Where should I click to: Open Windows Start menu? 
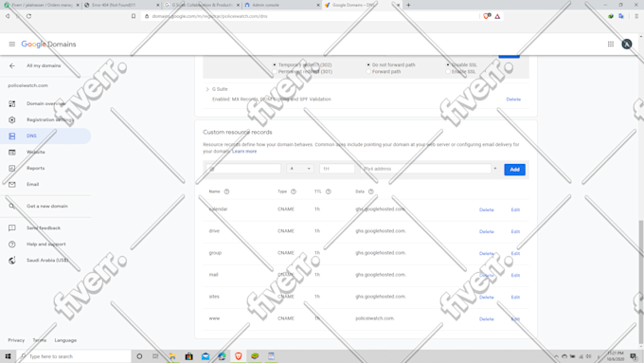8,356
